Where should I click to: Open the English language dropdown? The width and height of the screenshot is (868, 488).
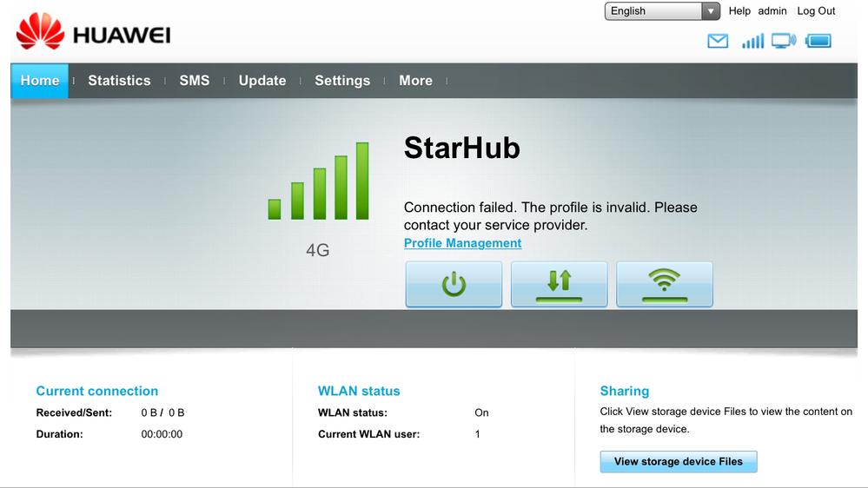pyautogui.click(x=662, y=11)
